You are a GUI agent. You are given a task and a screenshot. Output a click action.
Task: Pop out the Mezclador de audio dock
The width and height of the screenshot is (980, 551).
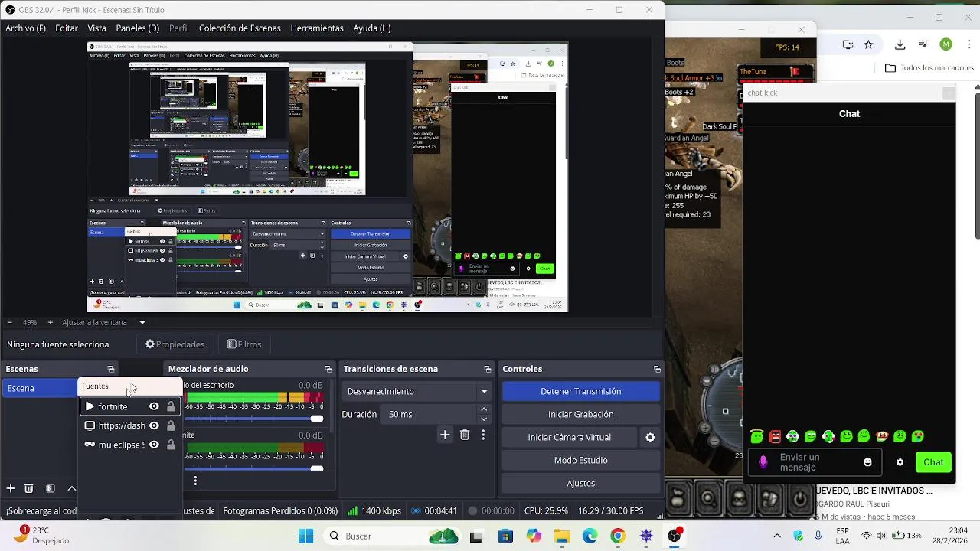click(328, 369)
